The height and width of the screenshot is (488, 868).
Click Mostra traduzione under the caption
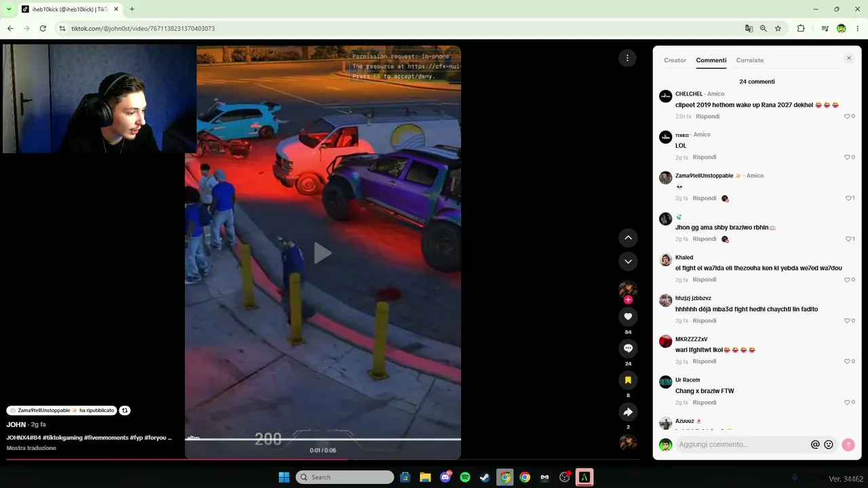pyautogui.click(x=31, y=448)
